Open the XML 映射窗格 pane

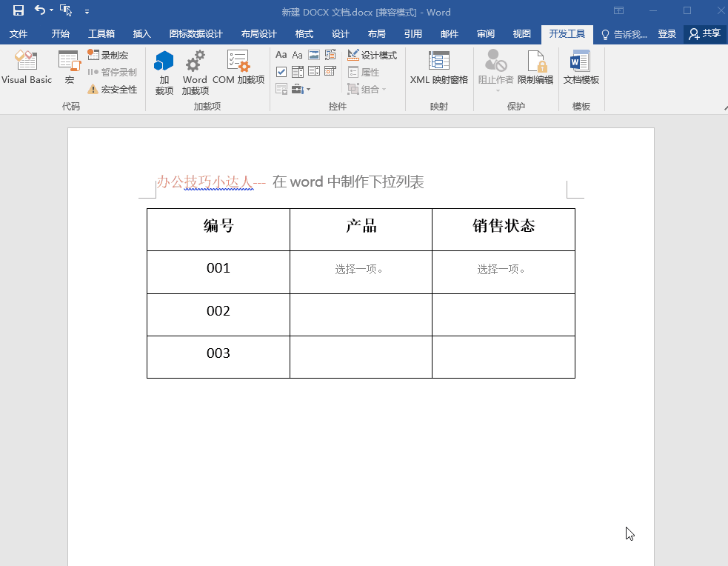438,68
